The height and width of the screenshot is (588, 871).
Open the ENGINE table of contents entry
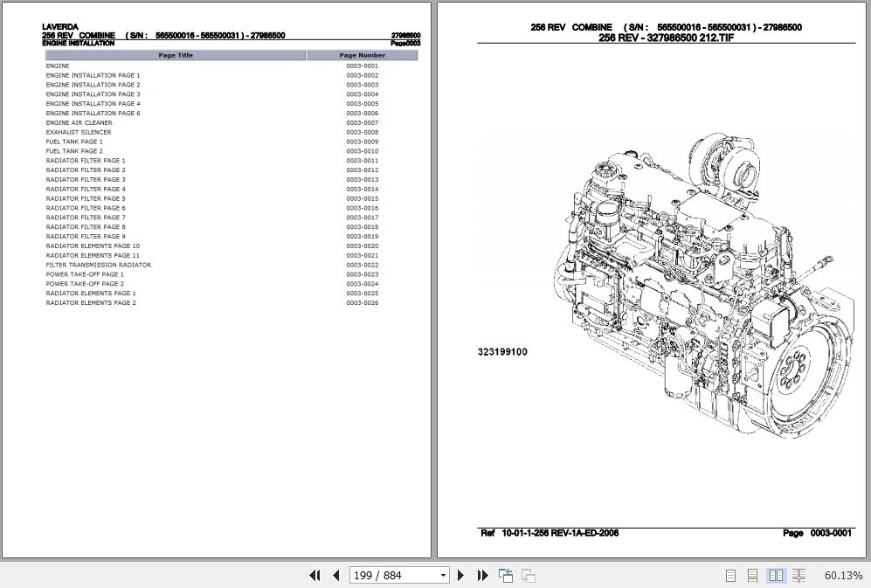pos(58,66)
